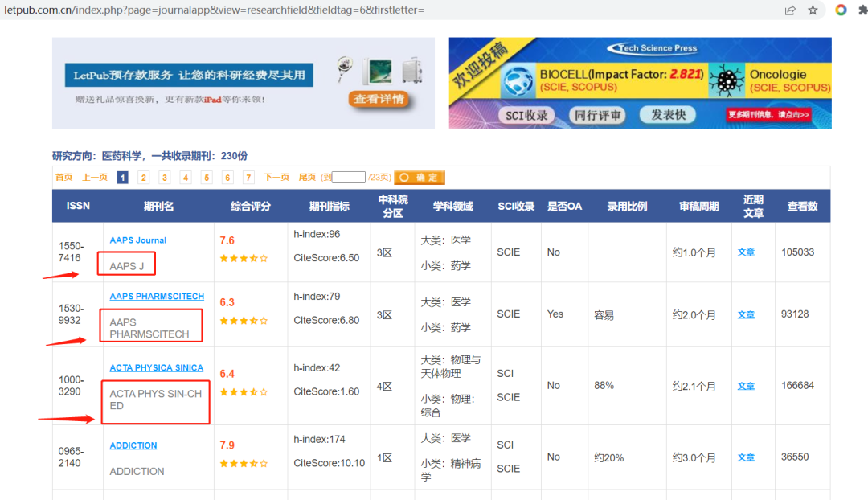This screenshot has width=868, height=500.
Task: Select page 1 in pagination
Action: pyautogui.click(x=122, y=177)
